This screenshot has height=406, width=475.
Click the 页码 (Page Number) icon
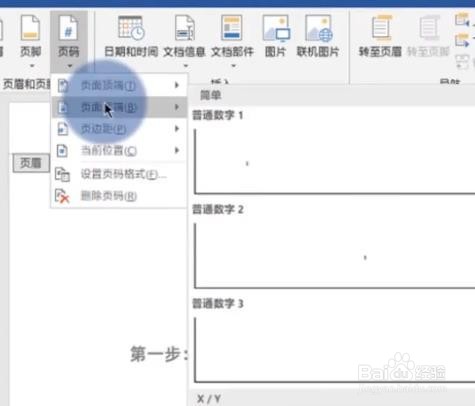(68, 27)
